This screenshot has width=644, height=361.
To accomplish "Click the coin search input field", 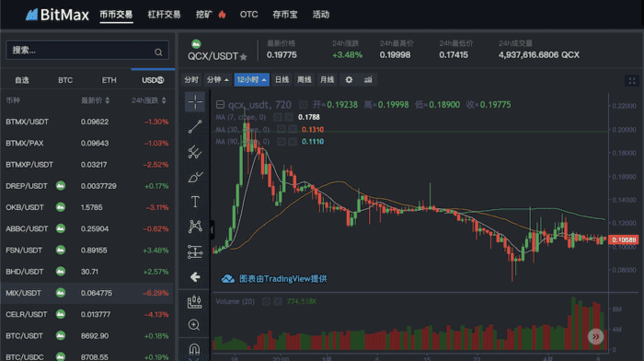I will (87, 51).
